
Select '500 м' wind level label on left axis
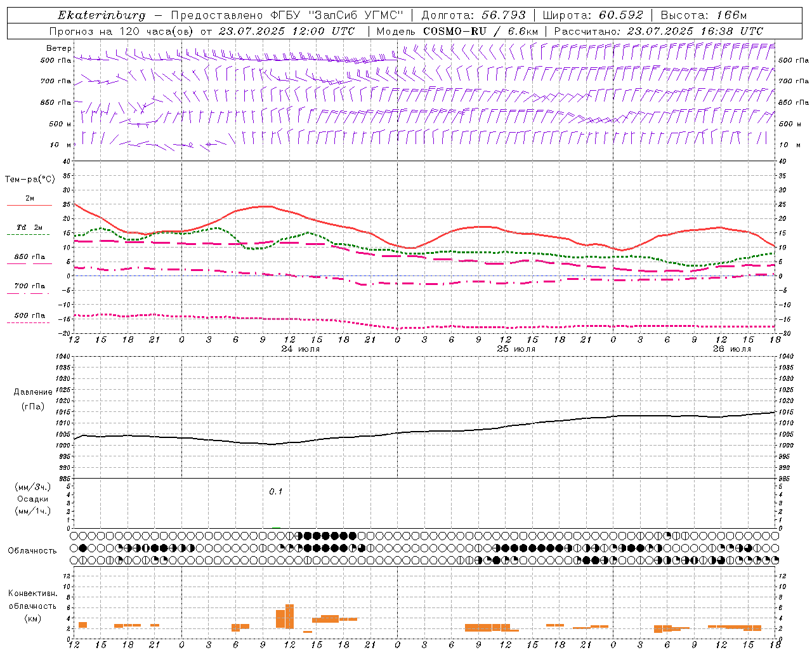[x=60, y=124]
